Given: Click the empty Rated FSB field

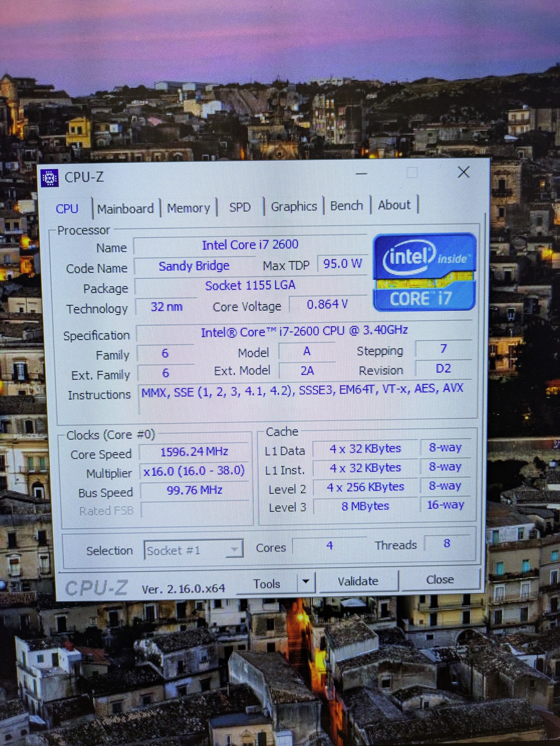Looking at the screenshot, I should [x=195, y=509].
